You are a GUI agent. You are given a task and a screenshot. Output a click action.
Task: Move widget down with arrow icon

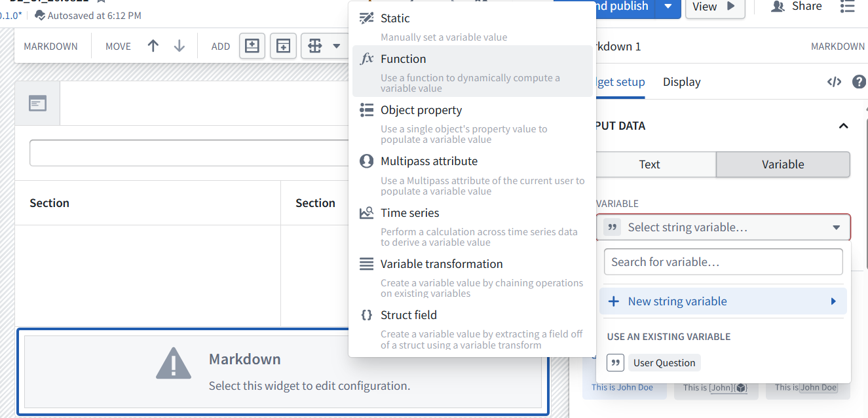[x=179, y=46]
